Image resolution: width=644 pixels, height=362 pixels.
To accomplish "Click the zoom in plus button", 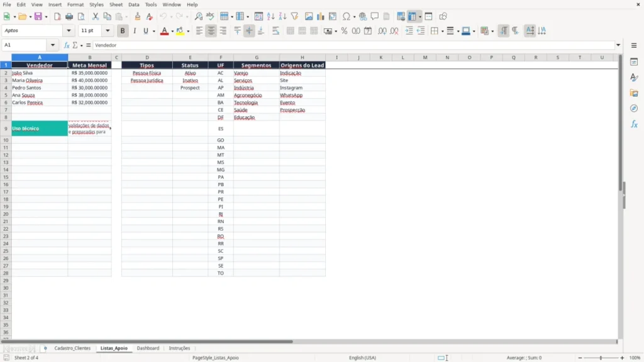I will click(622, 358).
